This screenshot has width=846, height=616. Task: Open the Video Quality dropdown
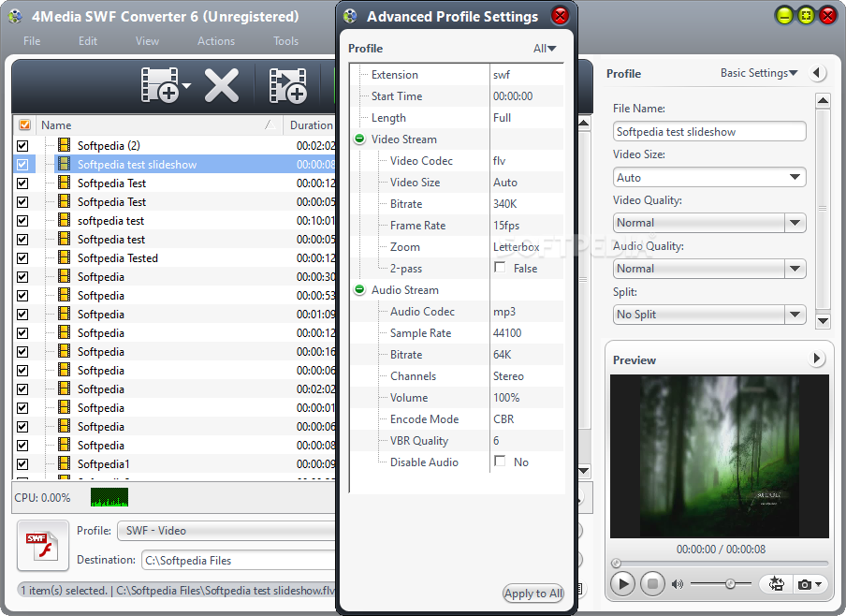pos(795,223)
